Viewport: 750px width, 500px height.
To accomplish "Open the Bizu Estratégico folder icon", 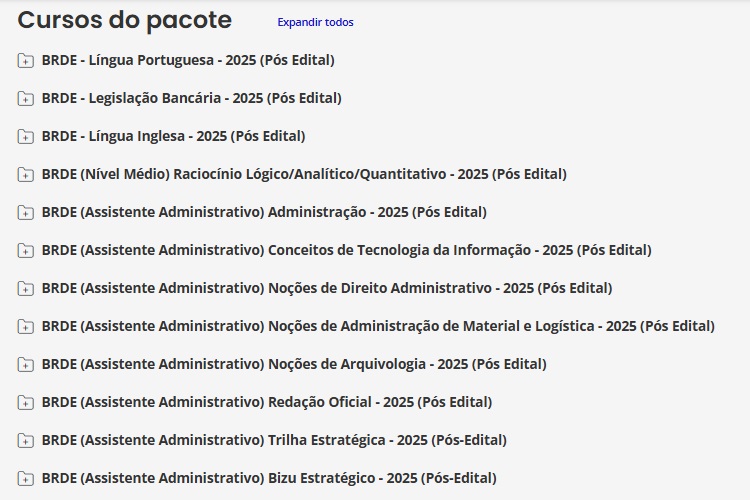I will [25, 478].
